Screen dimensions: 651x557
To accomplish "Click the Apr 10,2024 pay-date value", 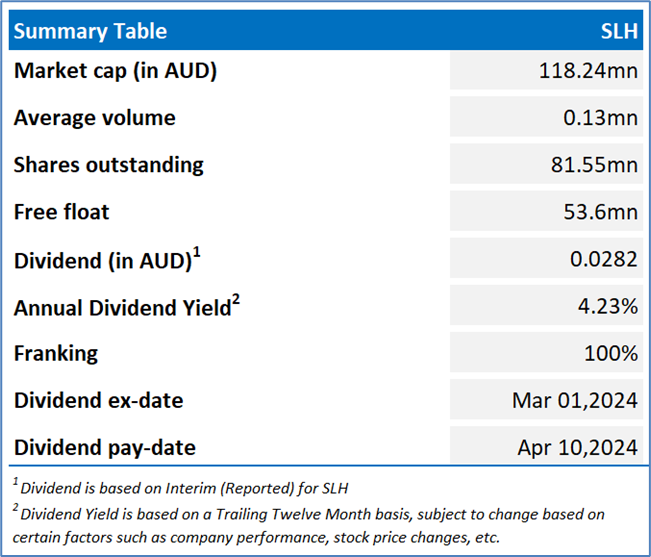I will coord(578,448).
